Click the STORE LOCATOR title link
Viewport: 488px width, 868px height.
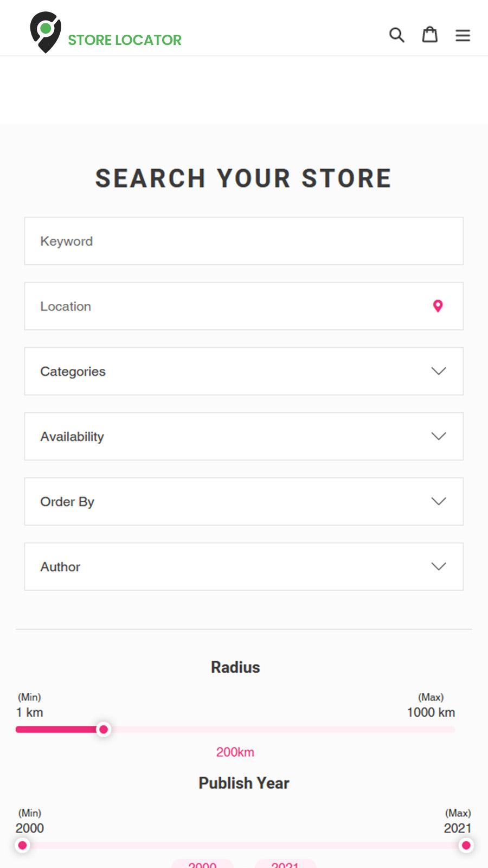tap(125, 40)
